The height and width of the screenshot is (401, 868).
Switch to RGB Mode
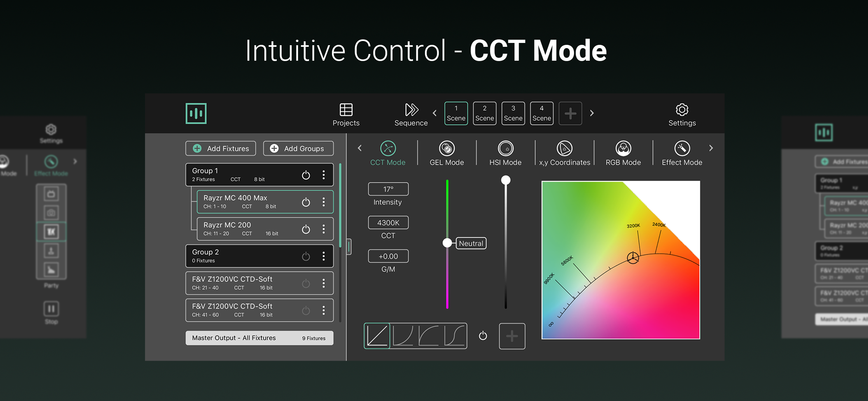(x=623, y=153)
